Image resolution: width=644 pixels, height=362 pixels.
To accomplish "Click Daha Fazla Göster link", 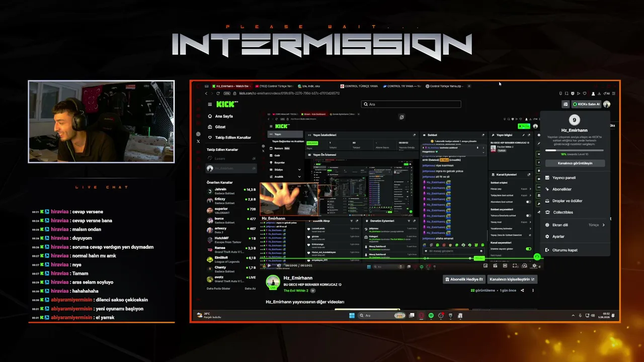I will pos(218,289).
